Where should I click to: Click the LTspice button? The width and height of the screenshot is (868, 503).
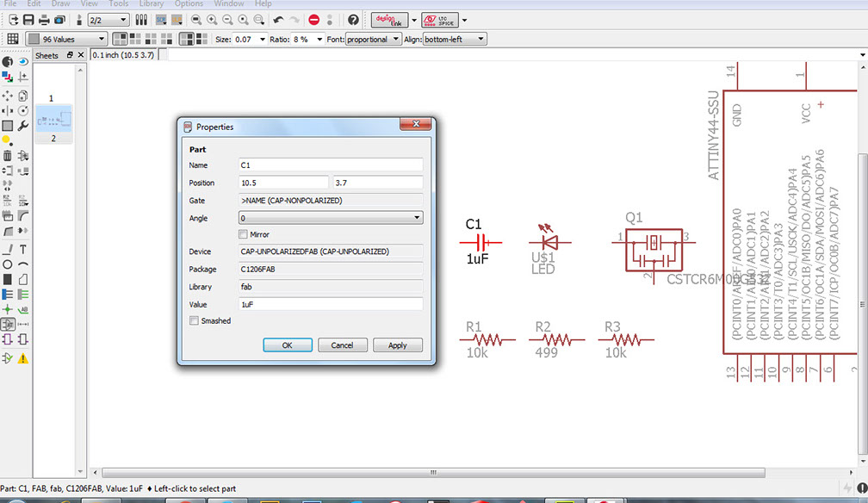pos(440,21)
